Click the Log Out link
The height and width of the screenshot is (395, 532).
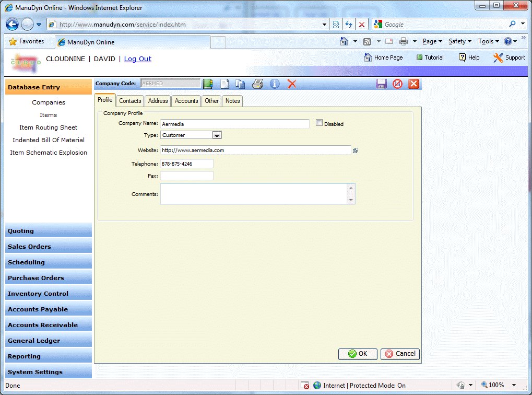pyautogui.click(x=138, y=59)
